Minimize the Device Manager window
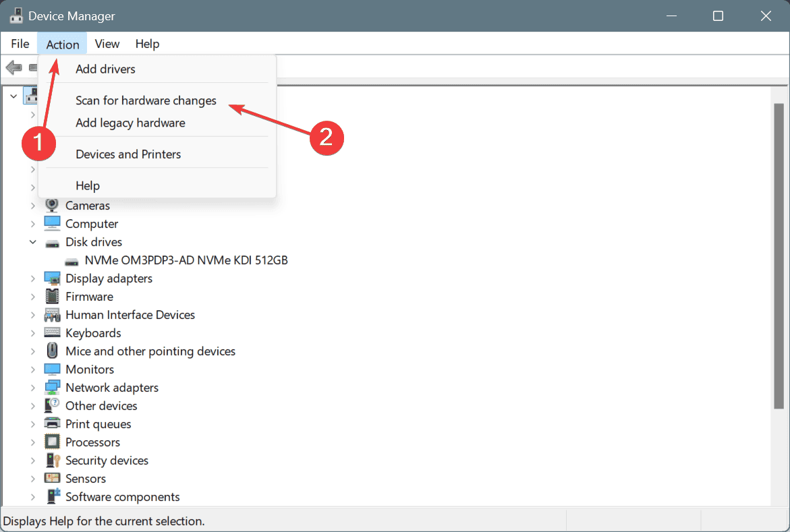Screen dimensions: 790x532 click(671, 16)
